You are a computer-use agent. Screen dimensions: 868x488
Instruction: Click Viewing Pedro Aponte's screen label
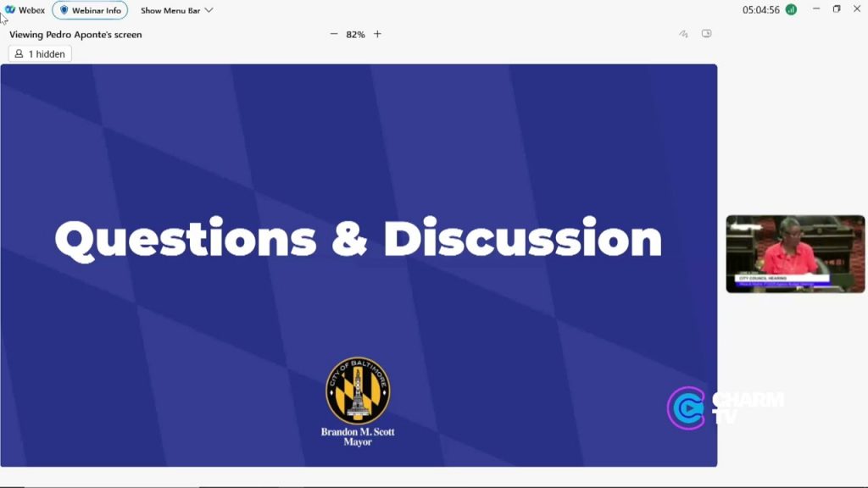(75, 34)
